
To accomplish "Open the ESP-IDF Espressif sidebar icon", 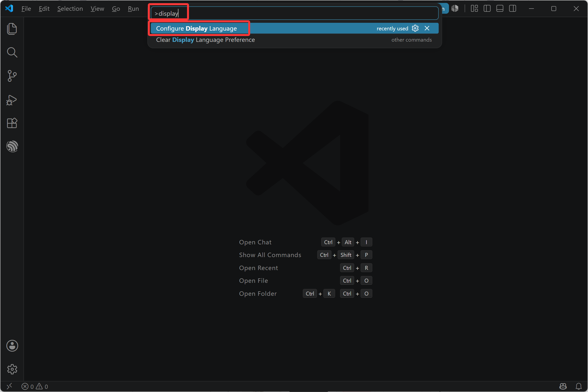I will pos(12,146).
